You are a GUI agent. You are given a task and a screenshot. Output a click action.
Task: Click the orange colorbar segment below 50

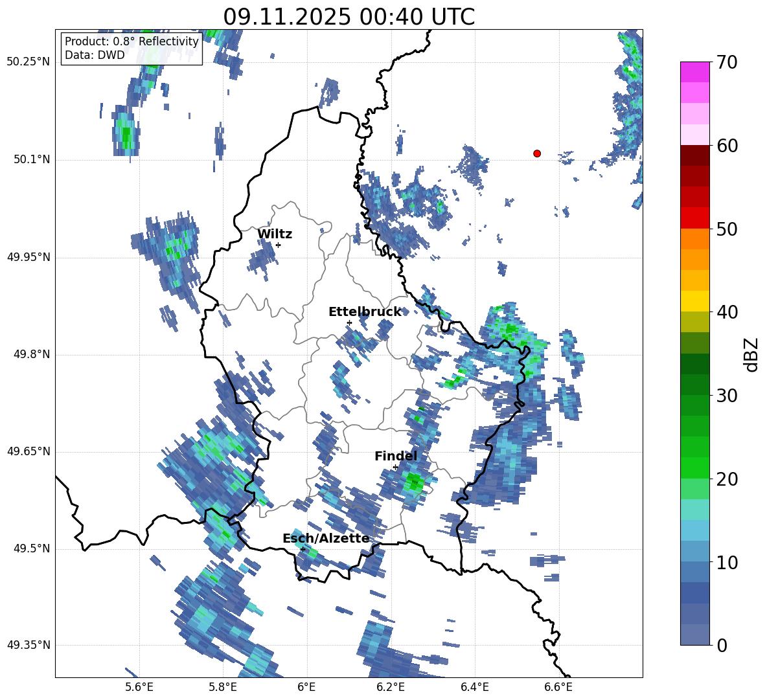click(695, 238)
